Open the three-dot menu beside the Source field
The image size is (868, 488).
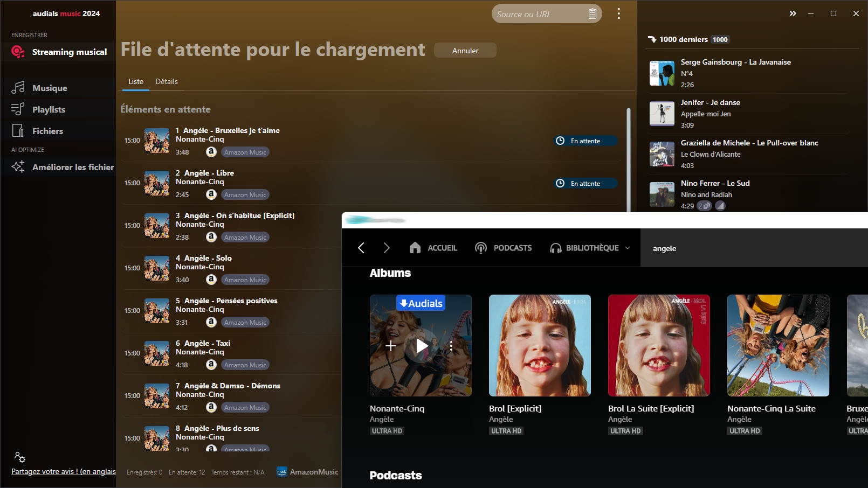pos(618,13)
